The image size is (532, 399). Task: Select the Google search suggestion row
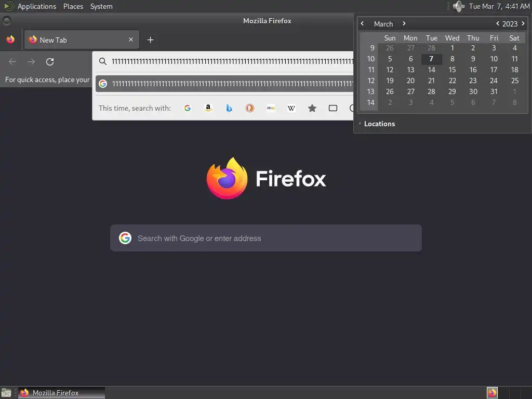pos(224,84)
